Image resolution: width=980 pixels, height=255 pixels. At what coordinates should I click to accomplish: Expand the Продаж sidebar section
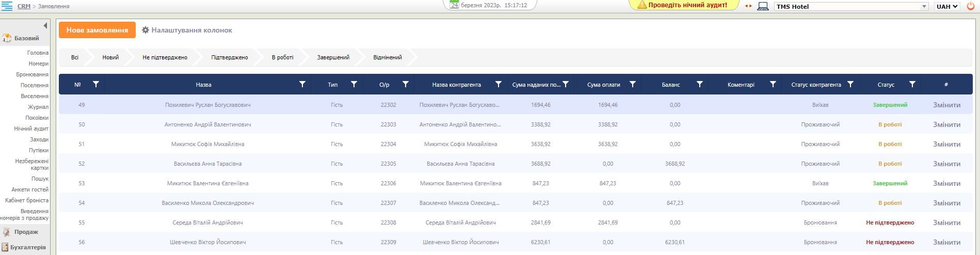pyautogui.click(x=26, y=232)
